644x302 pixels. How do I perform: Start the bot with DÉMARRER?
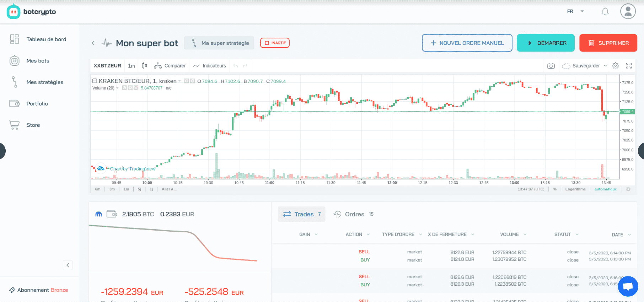[x=546, y=43]
